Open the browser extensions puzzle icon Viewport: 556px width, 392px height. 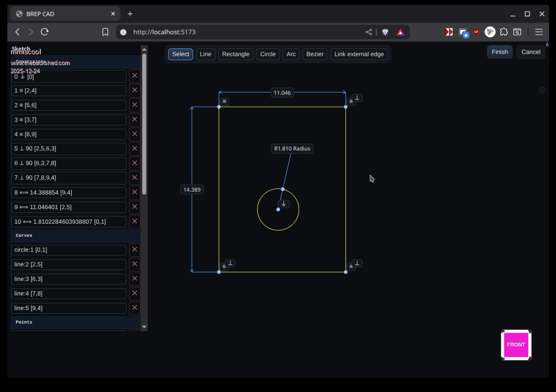[504, 32]
